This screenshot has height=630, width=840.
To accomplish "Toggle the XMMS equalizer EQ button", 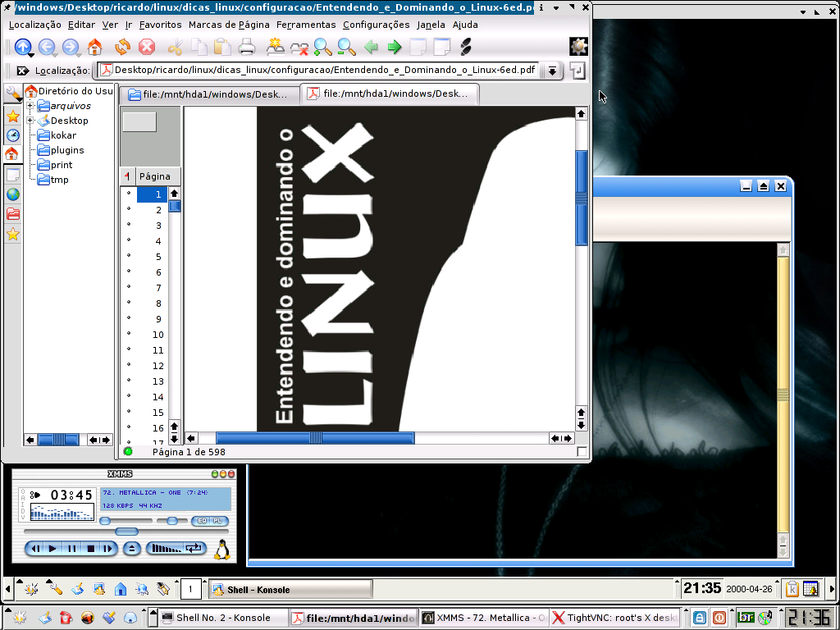I will 202,521.
